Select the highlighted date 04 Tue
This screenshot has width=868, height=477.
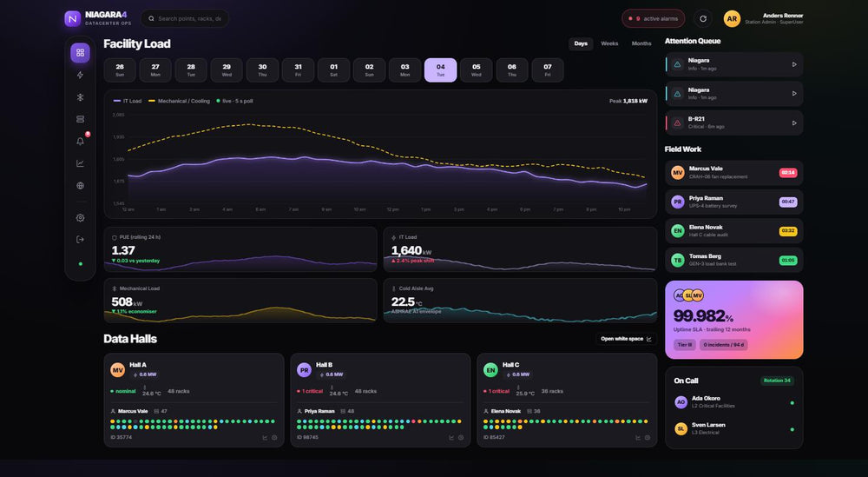pos(441,70)
